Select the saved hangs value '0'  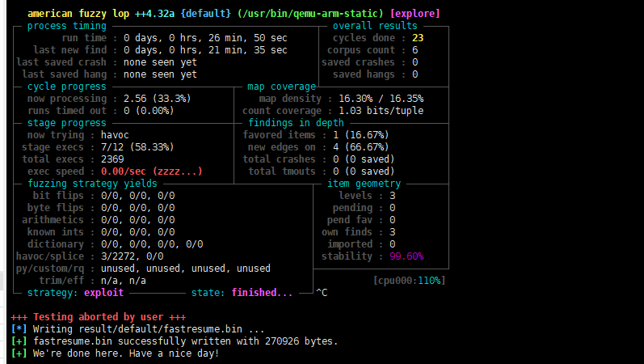click(415, 74)
